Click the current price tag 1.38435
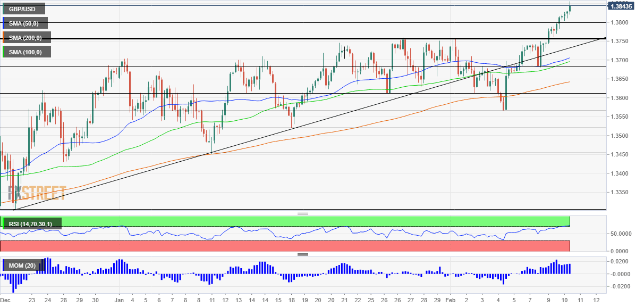 click(x=621, y=6)
